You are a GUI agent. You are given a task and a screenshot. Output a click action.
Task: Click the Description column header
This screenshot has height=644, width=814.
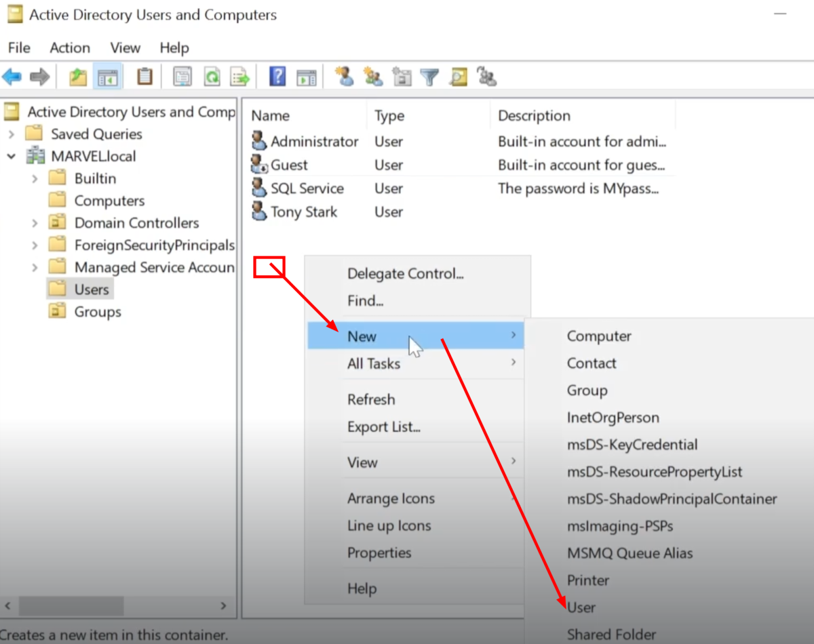point(534,116)
